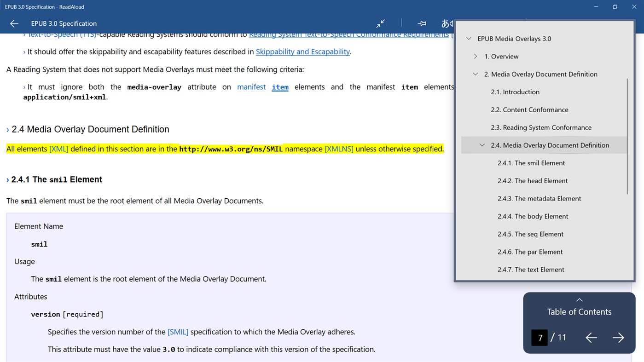Expand the '1. Overview' section
This screenshot has height=362, width=644.
tap(475, 56)
